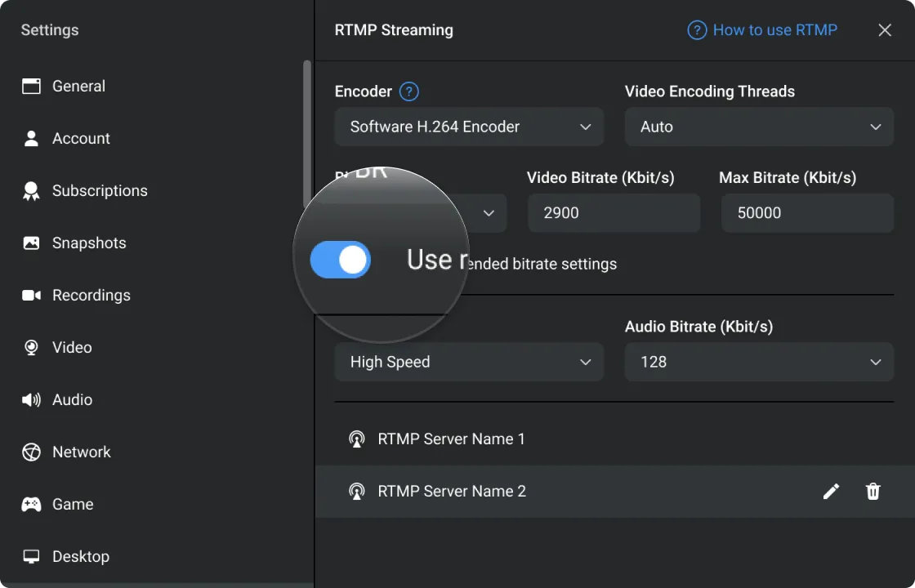
Task: Click the Encoder help question mark icon
Action: pyautogui.click(x=409, y=91)
